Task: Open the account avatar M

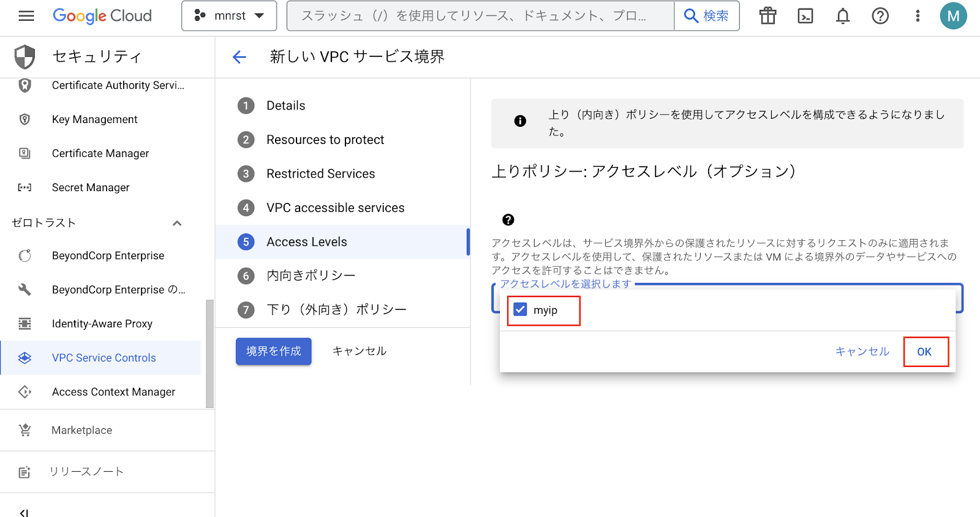Action: coord(953,16)
